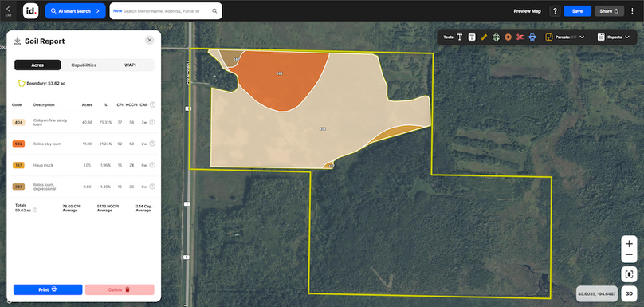Click the yellow boundary icon in panel
The height and width of the screenshot is (307, 644).
tap(22, 84)
